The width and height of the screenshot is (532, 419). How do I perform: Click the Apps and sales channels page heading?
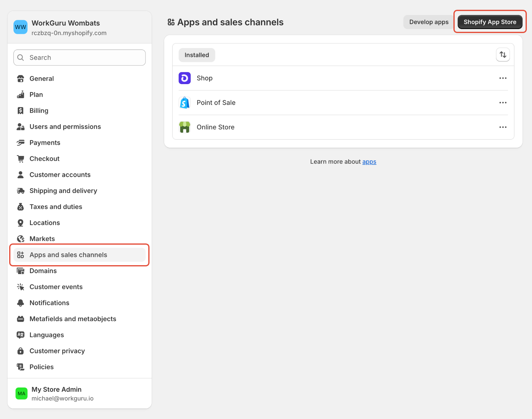pos(230,22)
